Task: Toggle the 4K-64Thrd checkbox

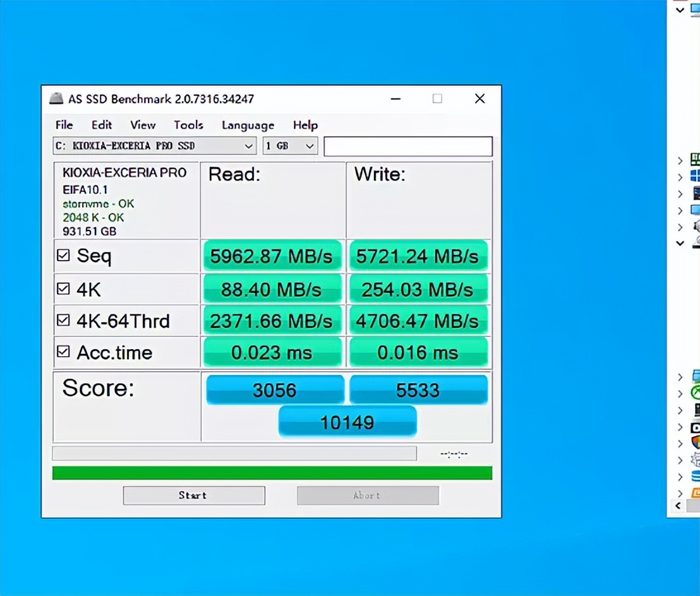Action: pos(63,320)
